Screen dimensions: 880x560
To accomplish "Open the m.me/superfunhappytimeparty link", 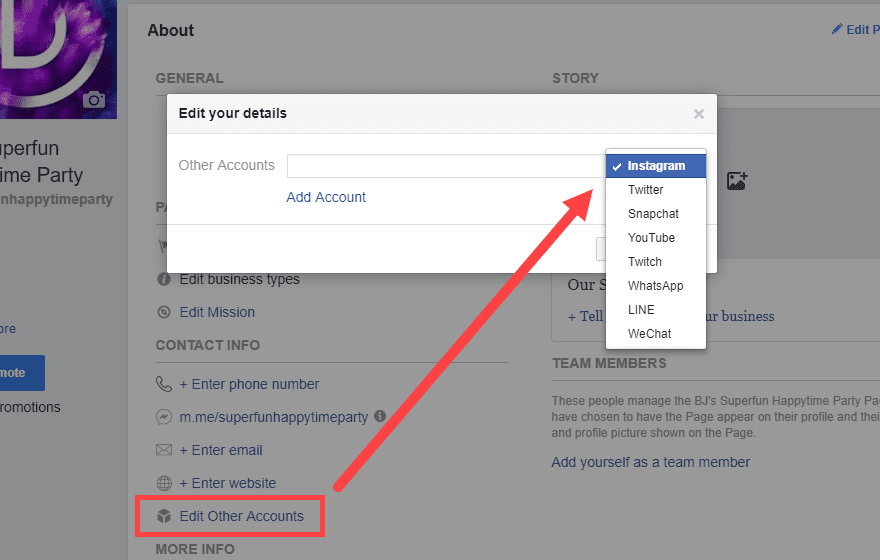I will [x=274, y=417].
